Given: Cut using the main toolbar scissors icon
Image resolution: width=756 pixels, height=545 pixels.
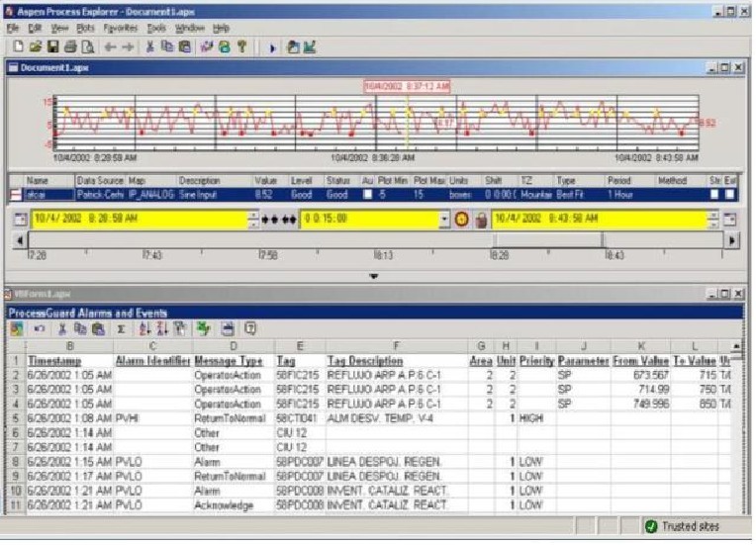Looking at the screenshot, I should [x=150, y=46].
